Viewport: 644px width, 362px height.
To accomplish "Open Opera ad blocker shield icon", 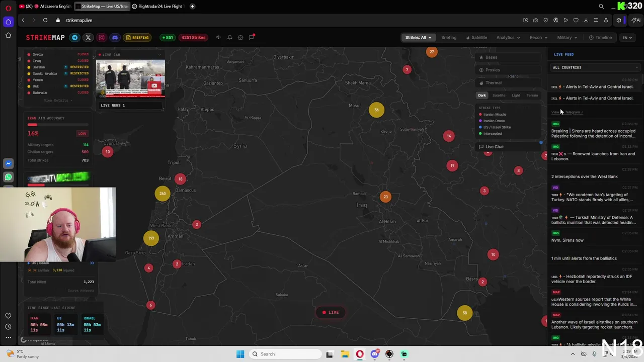I will tap(546, 20).
